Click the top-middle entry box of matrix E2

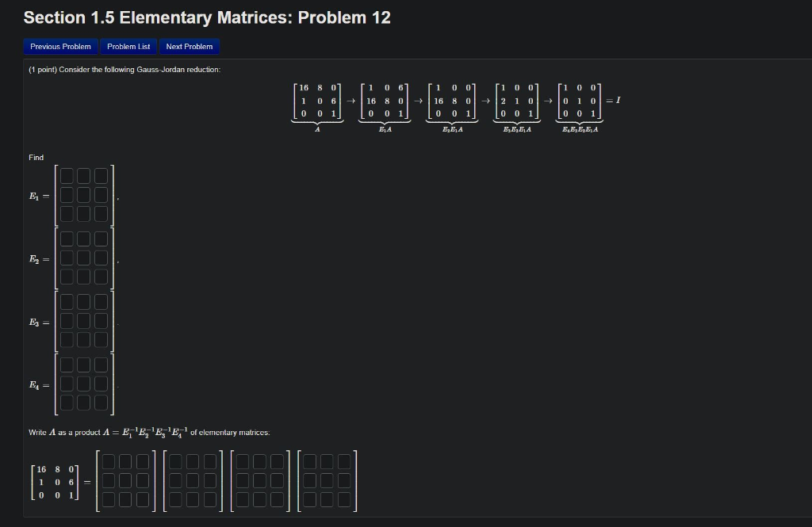click(84, 240)
